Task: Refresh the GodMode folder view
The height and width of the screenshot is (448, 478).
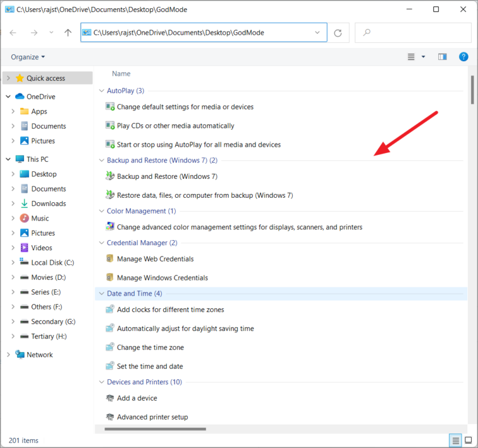Action: tap(338, 33)
